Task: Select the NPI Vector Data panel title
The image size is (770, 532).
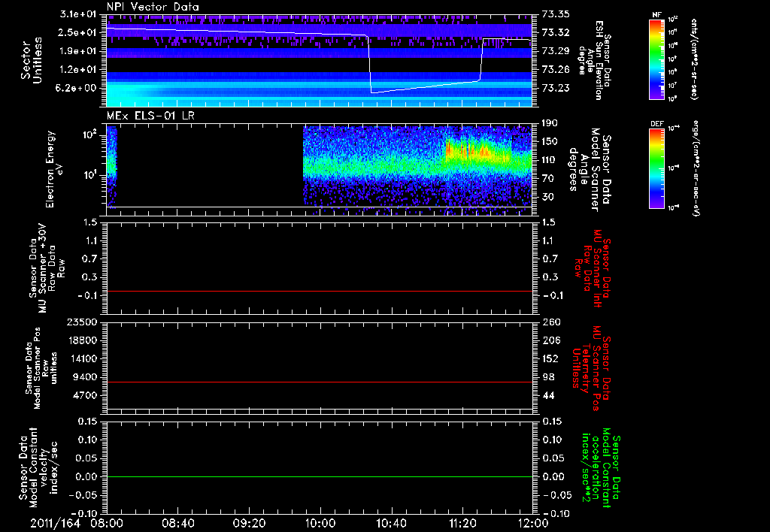Action: click(x=153, y=7)
